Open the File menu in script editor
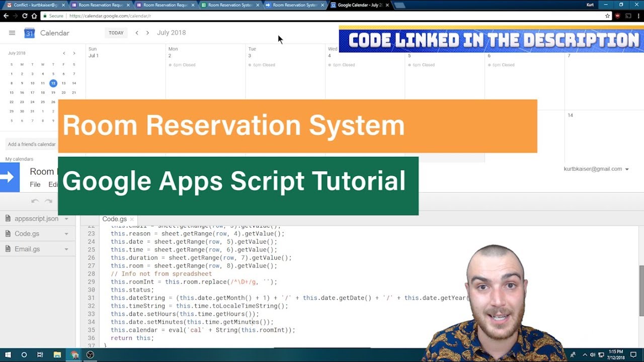Screen dimensions: 644x362 pyautogui.click(x=35, y=185)
